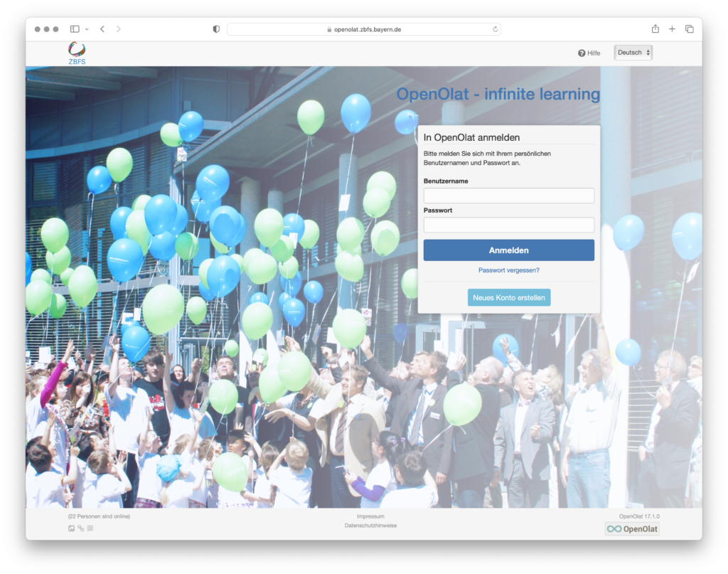This screenshot has height=574, width=728.
Task: Open the Datenschutzhinweise footer link
Action: pos(370,526)
